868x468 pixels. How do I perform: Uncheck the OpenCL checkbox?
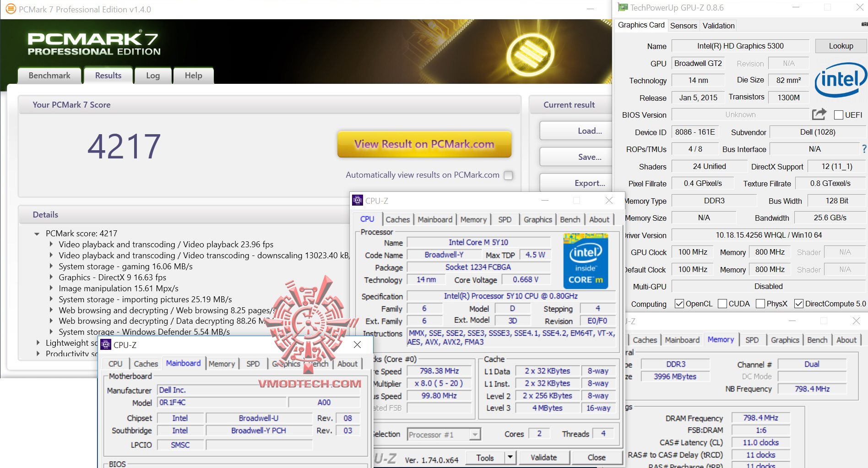click(x=679, y=304)
